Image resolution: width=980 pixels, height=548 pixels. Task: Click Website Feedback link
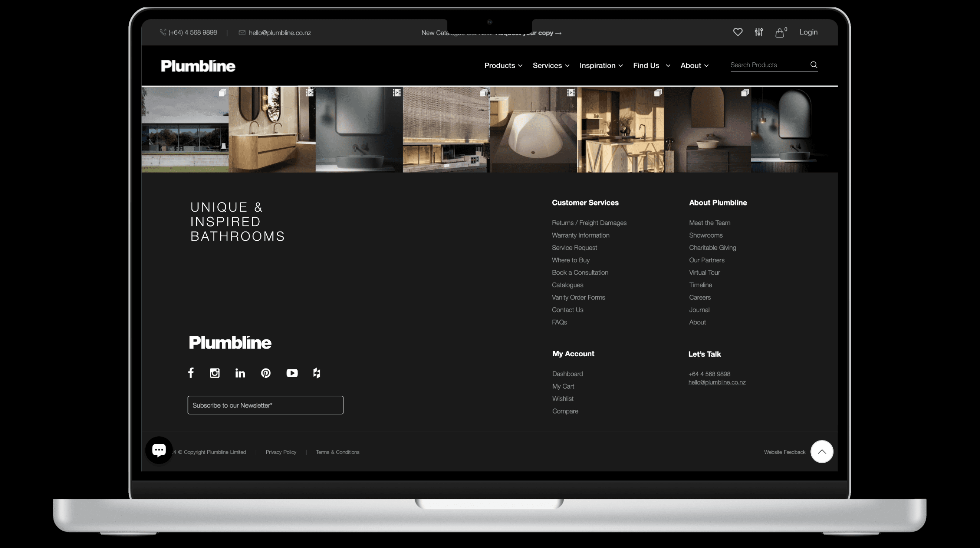tap(785, 452)
